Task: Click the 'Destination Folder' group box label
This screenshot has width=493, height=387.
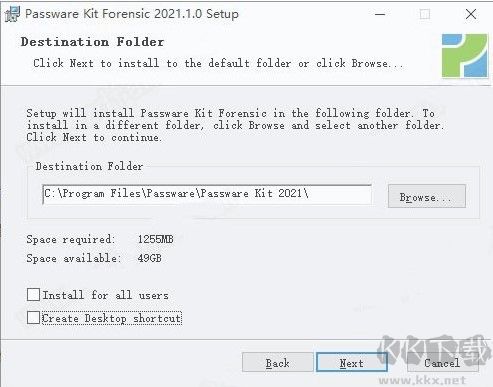Action: pyautogui.click(x=89, y=166)
